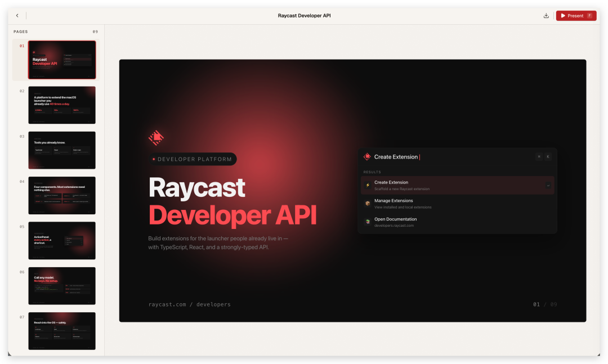The image size is (608, 364).
Task: Click the Raycast logo above the title
Action: (x=156, y=138)
